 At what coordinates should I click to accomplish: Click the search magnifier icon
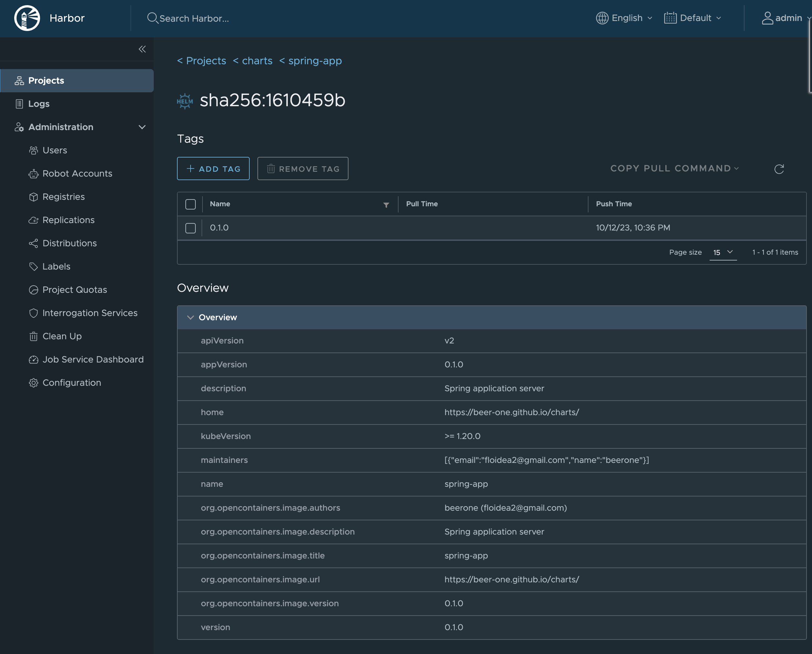tap(152, 18)
